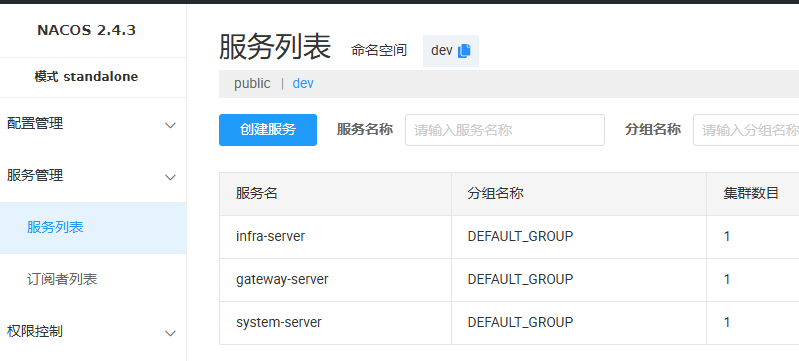Click cluster count in the infra-server row
799x361 pixels.
coord(727,237)
